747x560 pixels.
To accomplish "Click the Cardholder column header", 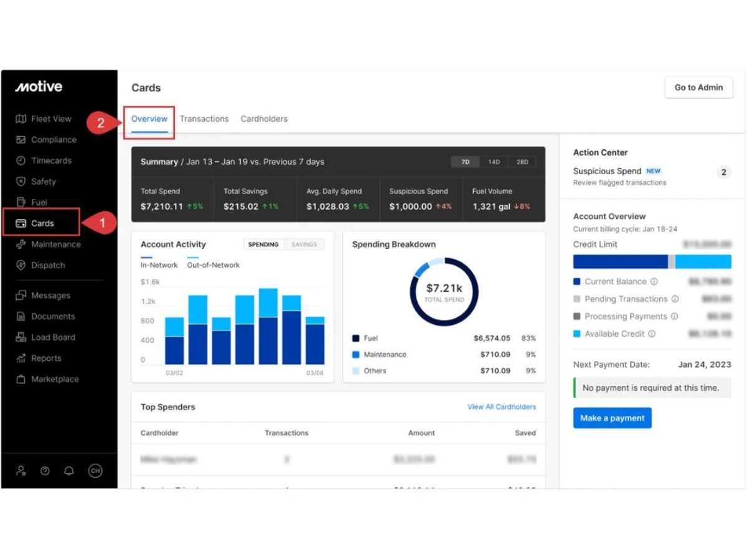I will 159,433.
